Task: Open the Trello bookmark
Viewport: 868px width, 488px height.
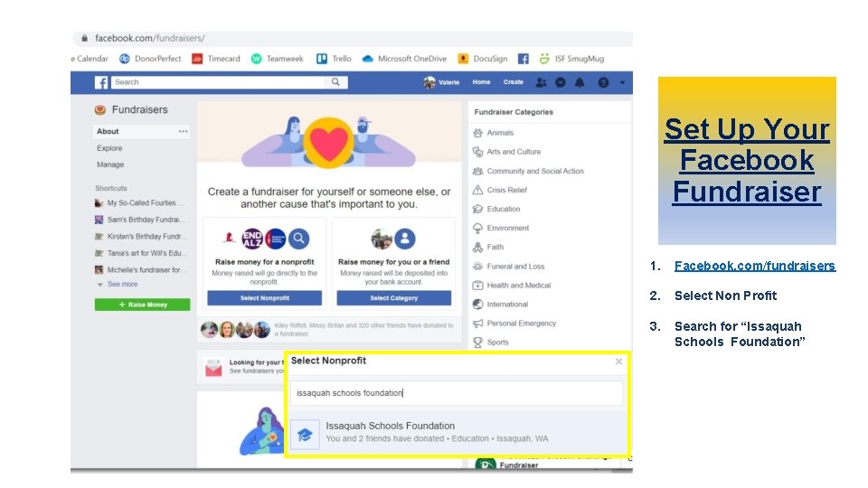Action: 334,59
